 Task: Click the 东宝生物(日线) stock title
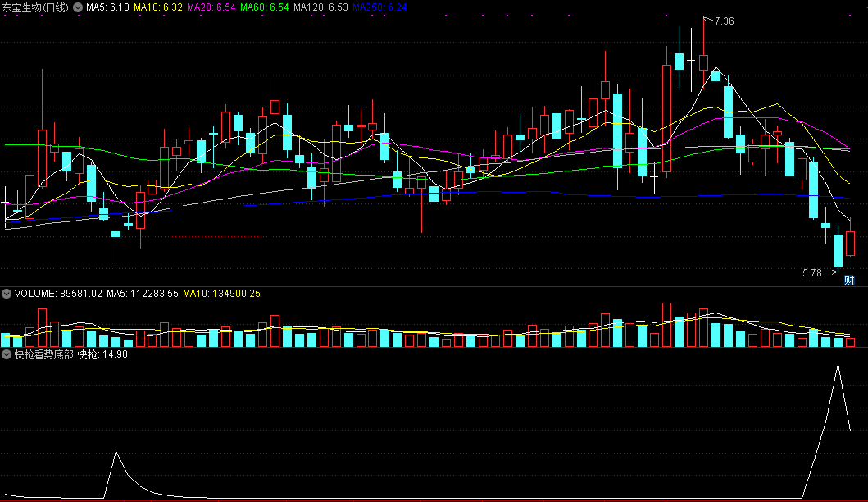tap(35, 7)
